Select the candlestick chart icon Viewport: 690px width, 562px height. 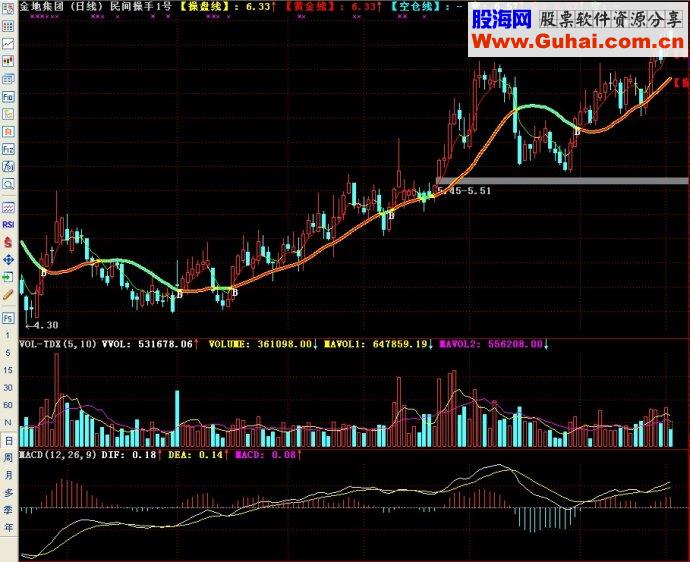(8, 61)
